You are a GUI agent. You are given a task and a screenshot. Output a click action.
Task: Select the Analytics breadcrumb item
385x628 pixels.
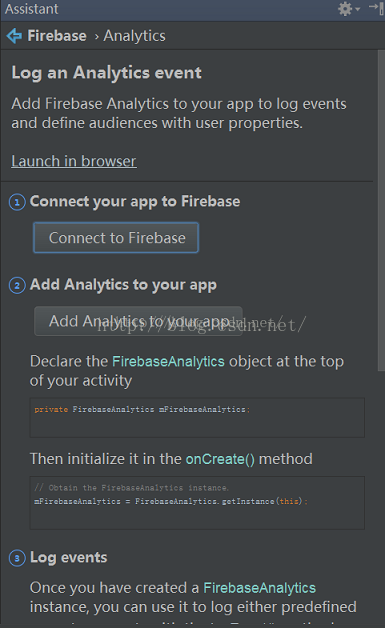(x=135, y=36)
